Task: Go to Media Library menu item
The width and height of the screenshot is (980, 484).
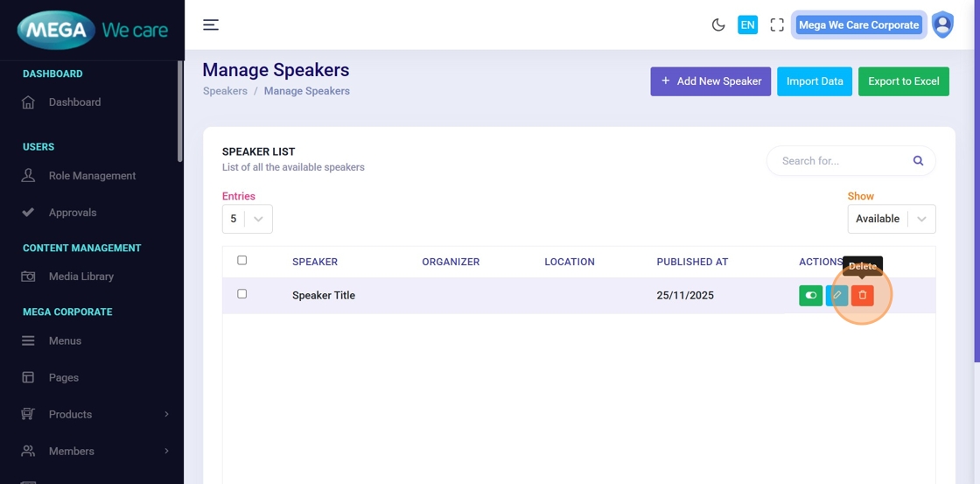Action: tap(80, 277)
